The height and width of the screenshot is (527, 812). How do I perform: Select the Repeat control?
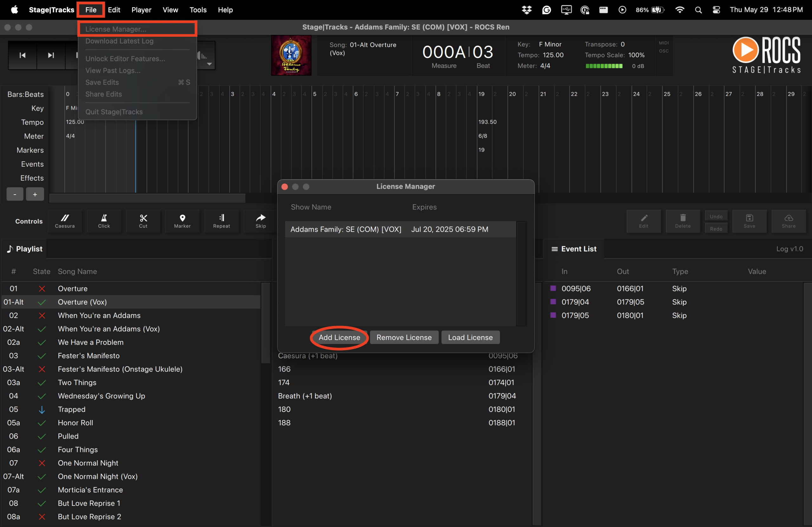[x=222, y=221]
